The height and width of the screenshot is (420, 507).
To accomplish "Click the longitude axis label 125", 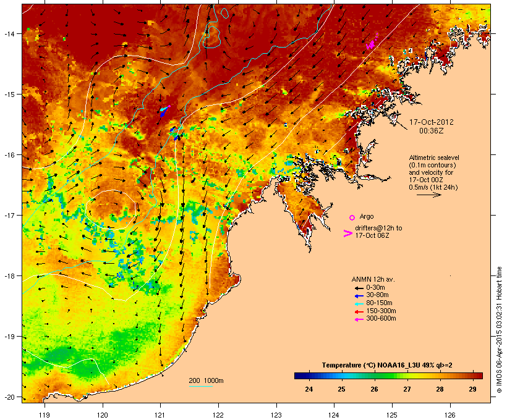I will [392, 415].
